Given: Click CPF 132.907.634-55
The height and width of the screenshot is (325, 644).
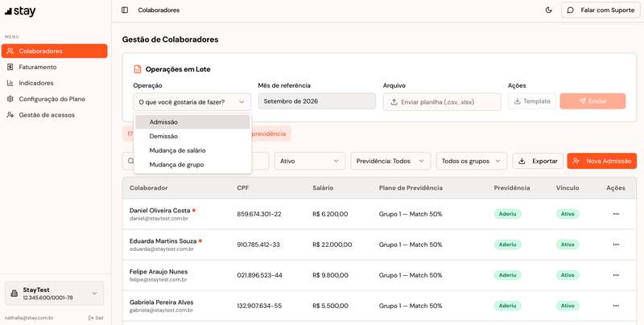Looking at the screenshot, I should (x=259, y=306).
